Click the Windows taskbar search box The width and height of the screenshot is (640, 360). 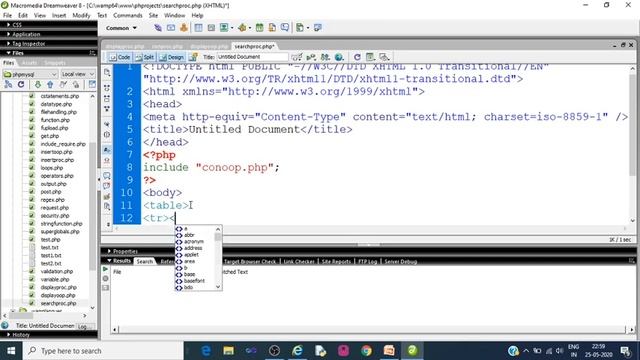pyautogui.click(x=102, y=351)
